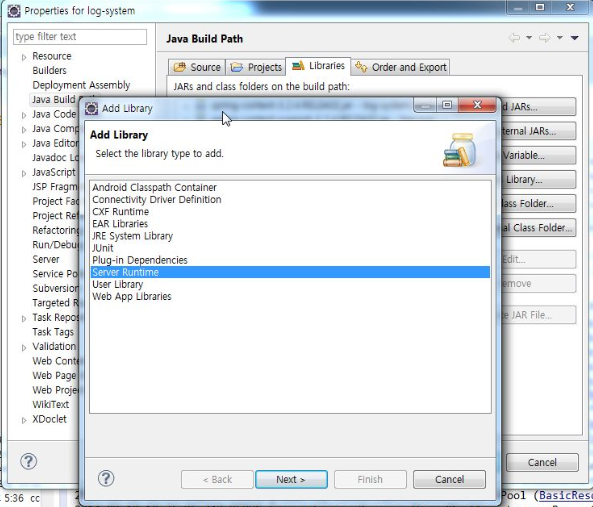Expand the Resource tree node
The width and height of the screenshot is (593, 507).
point(24,57)
